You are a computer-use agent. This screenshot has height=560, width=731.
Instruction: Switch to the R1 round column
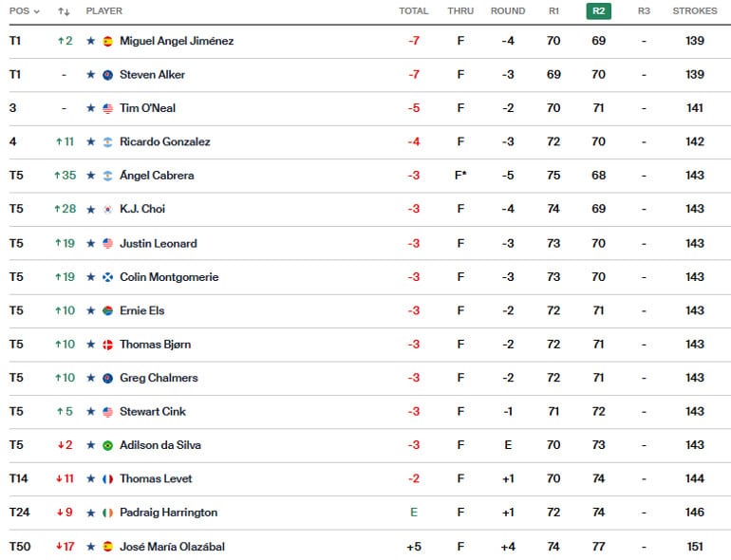(x=553, y=10)
